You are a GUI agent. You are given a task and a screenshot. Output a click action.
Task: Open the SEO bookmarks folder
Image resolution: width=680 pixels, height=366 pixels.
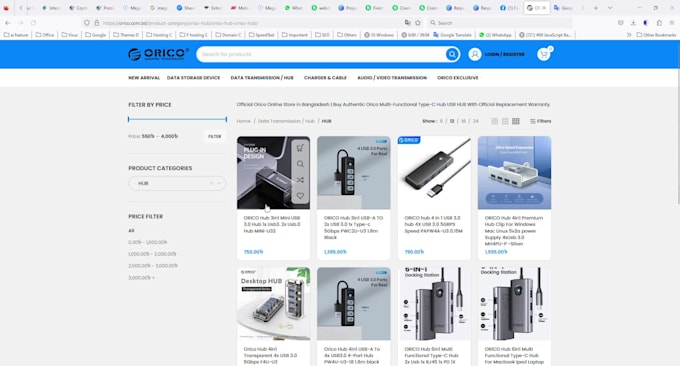coord(322,35)
